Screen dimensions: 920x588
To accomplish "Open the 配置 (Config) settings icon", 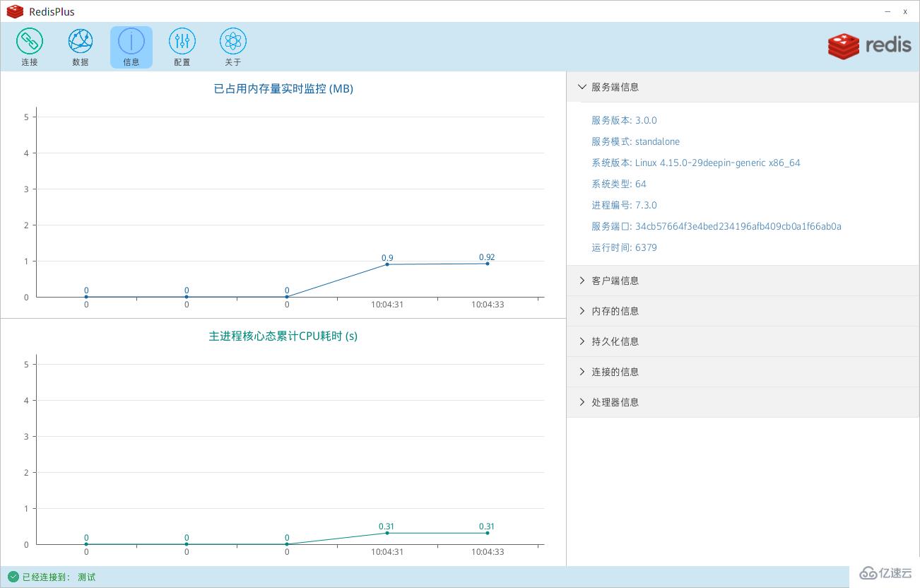I will pos(182,46).
